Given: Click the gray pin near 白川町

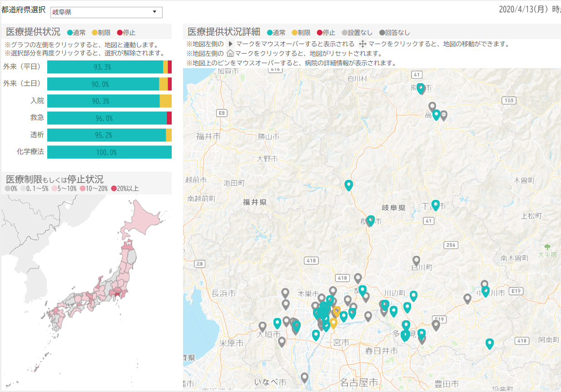Looking at the screenshot, I should point(416,260).
